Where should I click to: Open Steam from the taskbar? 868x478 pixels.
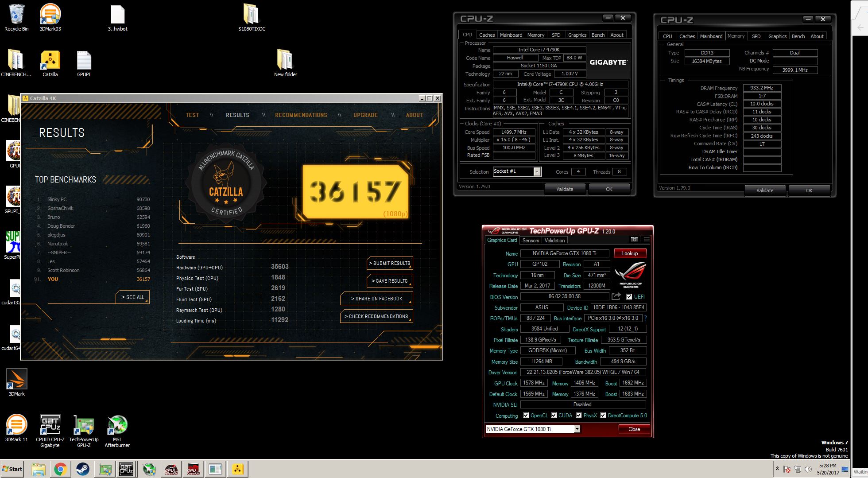[82, 469]
